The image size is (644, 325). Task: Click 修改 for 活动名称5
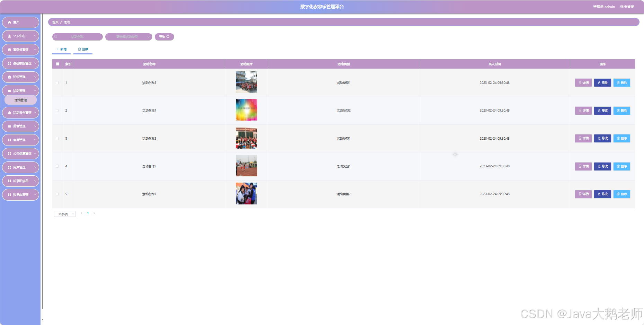602,83
